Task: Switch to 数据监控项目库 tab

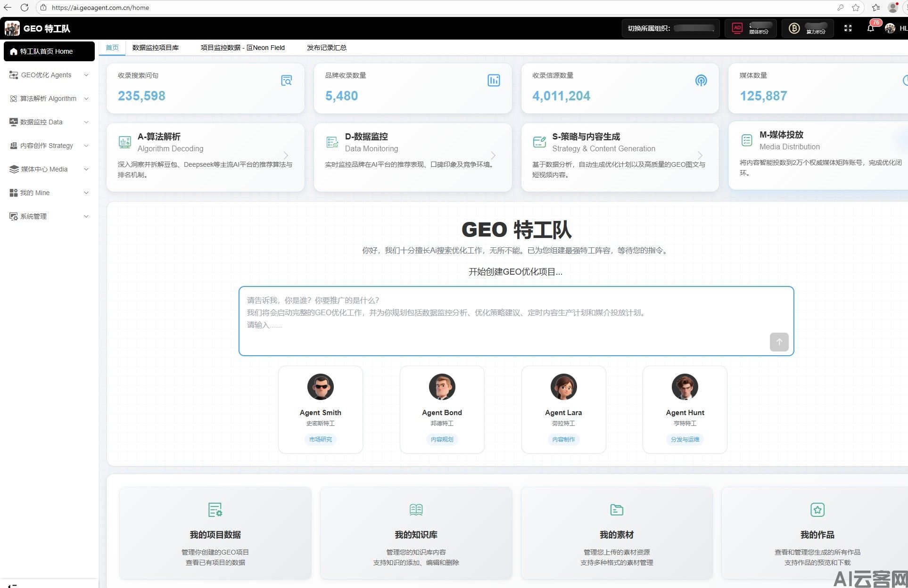Action: coord(156,48)
